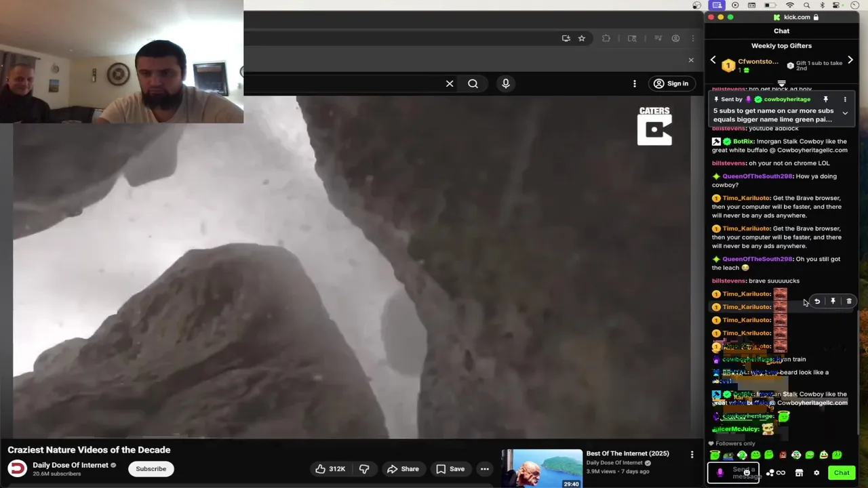The width and height of the screenshot is (868, 488).
Task: Delete the hovered Timo_Kariluoto message
Action: (x=849, y=302)
